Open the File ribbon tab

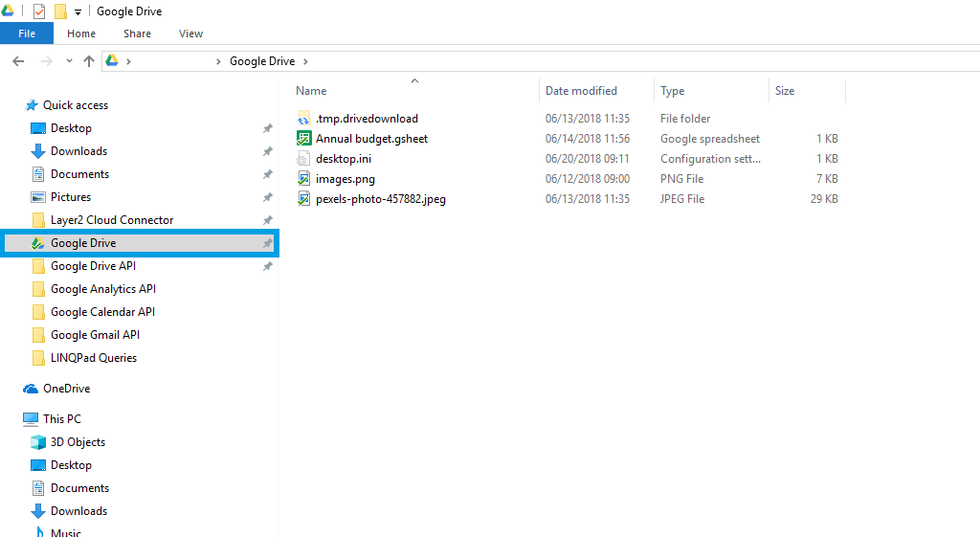pos(27,34)
